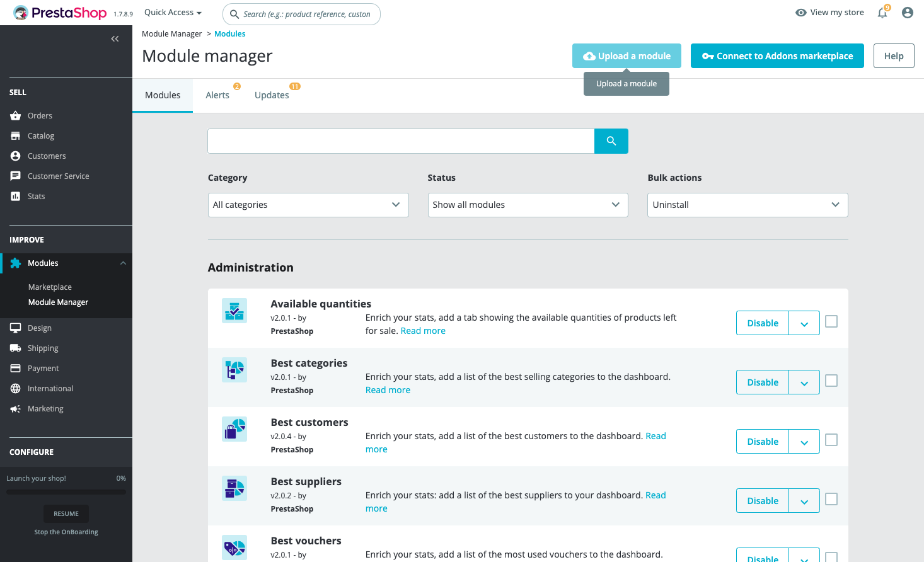
Task: Select the Modules tab
Action: click(x=163, y=96)
